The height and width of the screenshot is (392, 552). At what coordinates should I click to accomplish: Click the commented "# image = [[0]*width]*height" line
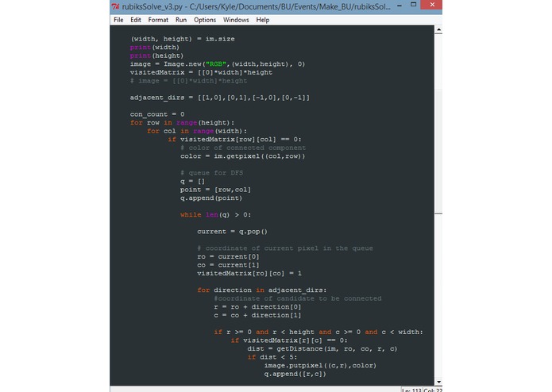pyautogui.click(x=188, y=81)
